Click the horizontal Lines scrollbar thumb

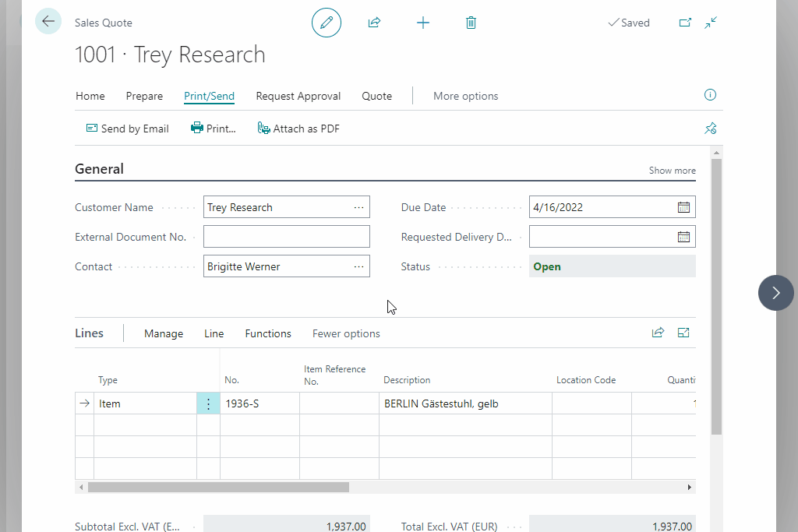218,488
